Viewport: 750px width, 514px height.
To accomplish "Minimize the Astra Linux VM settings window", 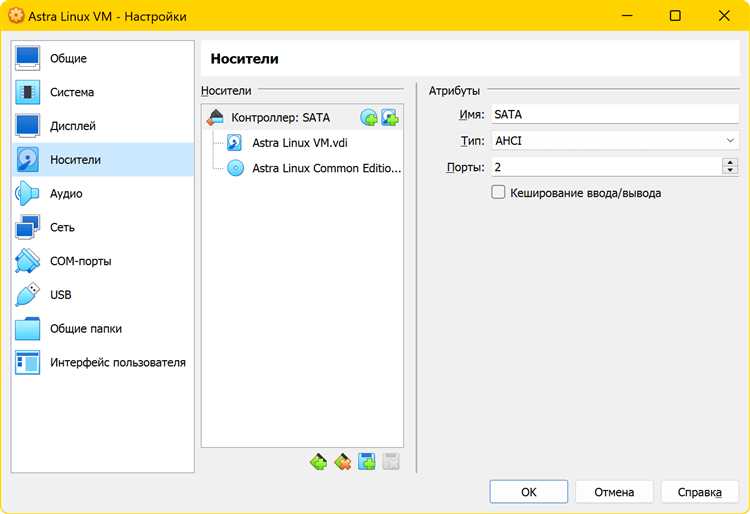I will pos(627,16).
